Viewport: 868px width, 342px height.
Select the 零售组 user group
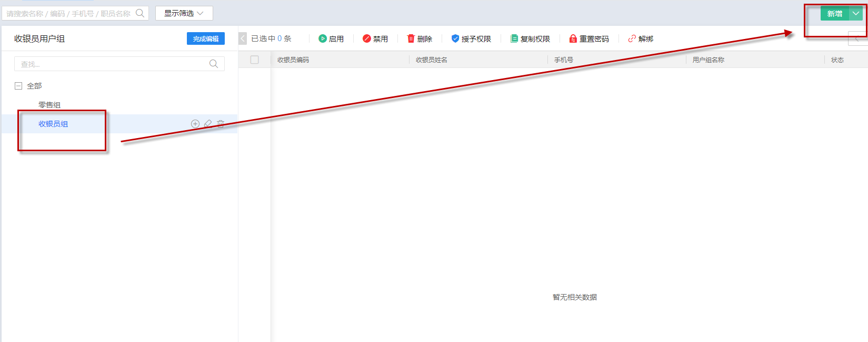pos(49,105)
